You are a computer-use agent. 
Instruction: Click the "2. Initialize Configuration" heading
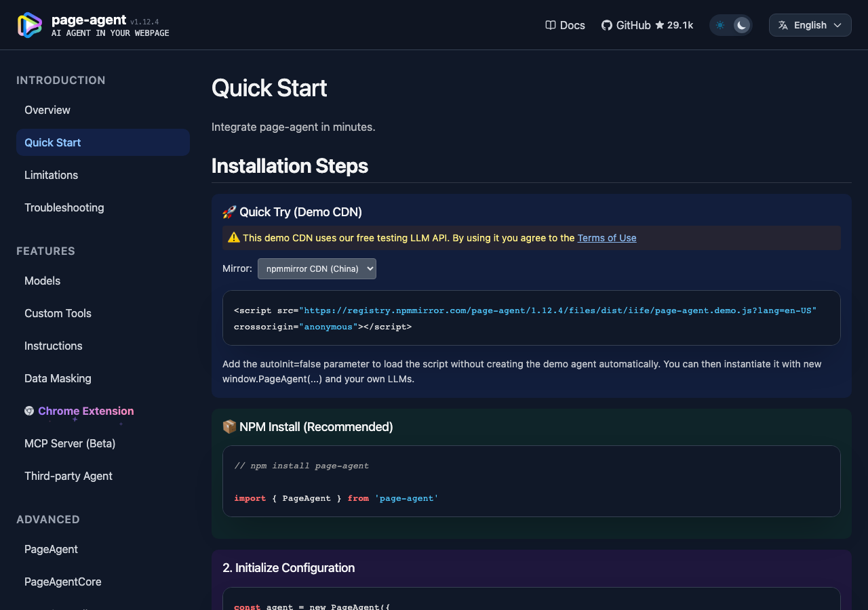(x=288, y=568)
